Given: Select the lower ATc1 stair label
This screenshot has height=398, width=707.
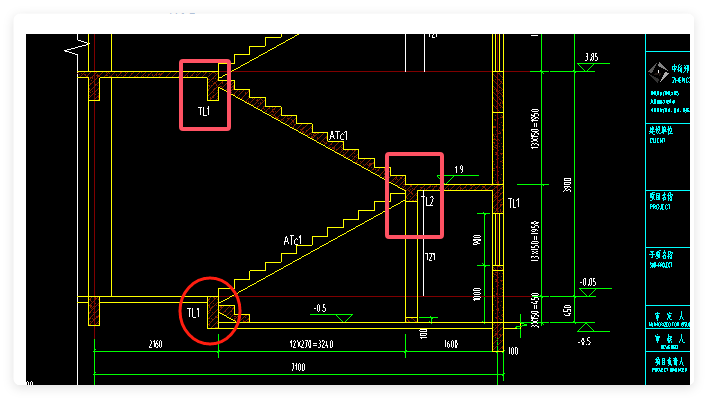Looking at the screenshot, I should [x=293, y=240].
